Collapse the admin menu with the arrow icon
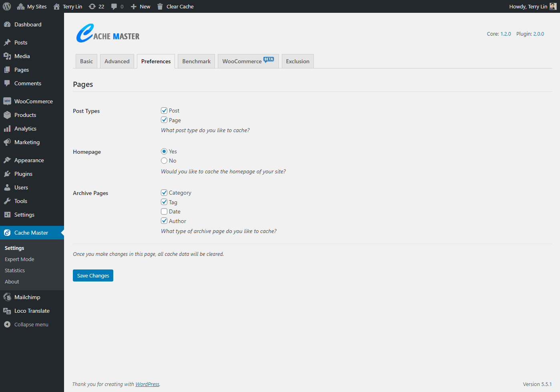 [x=7, y=324]
